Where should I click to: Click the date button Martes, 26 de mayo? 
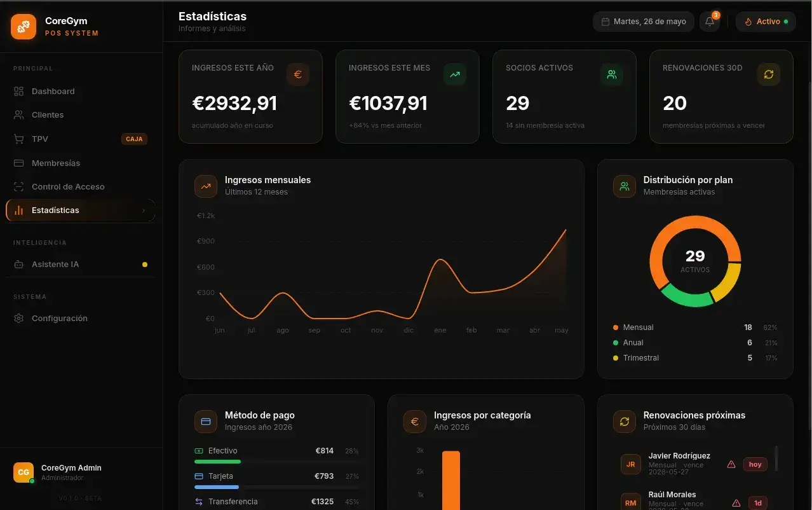tap(643, 22)
